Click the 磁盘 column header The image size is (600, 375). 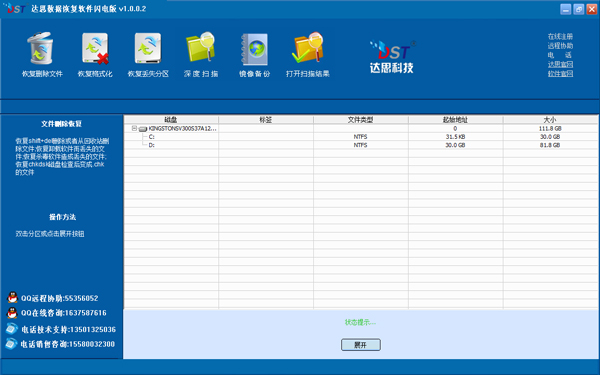click(x=171, y=120)
